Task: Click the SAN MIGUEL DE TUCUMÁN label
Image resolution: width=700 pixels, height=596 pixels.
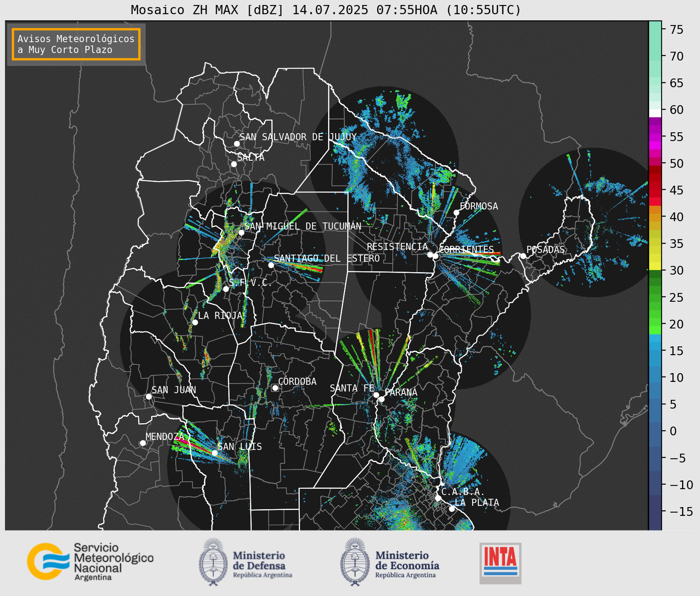Action: click(x=303, y=226)
